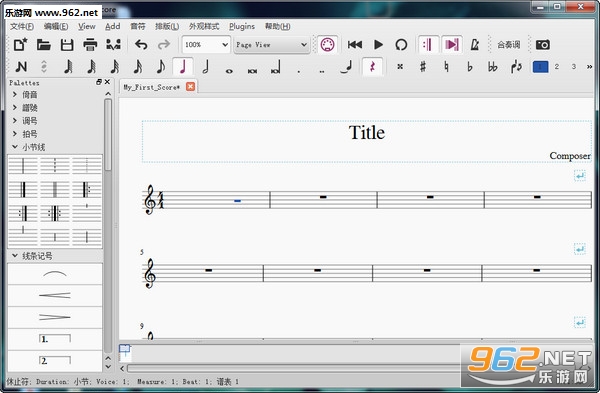
Task: Select the eighth note duration
Action: click(x=161, y=67)
